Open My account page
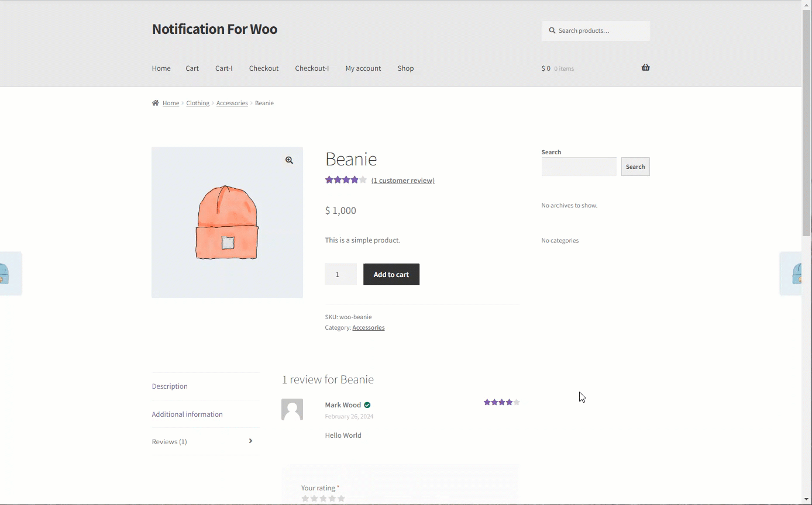This screenshot has width=812, height=505. tap(363, 68)
